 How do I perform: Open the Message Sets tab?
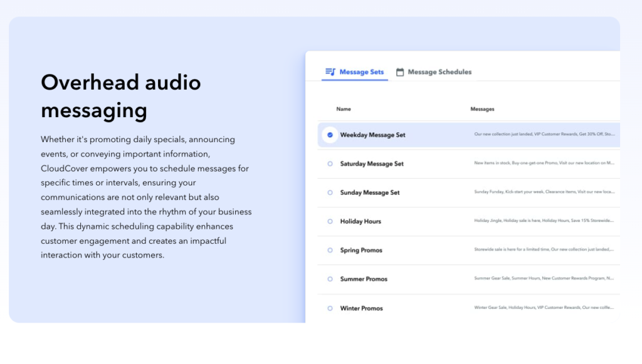tap(361, 72)
